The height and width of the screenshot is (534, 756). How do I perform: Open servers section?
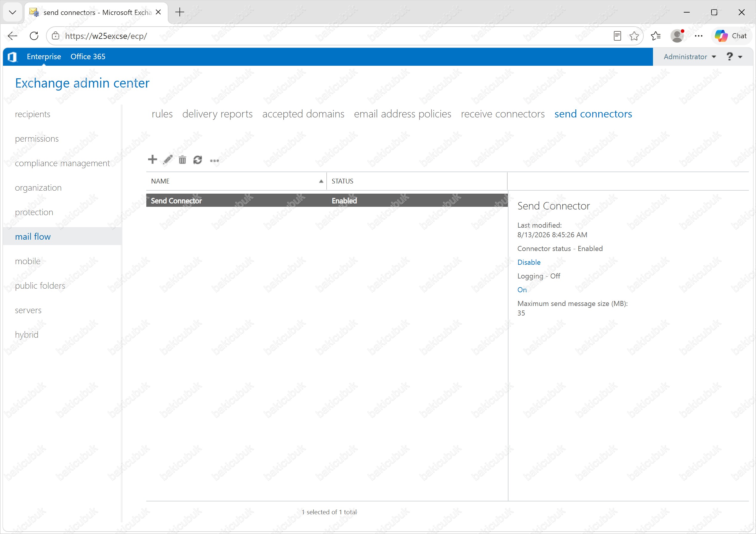[x=28, y=310]
